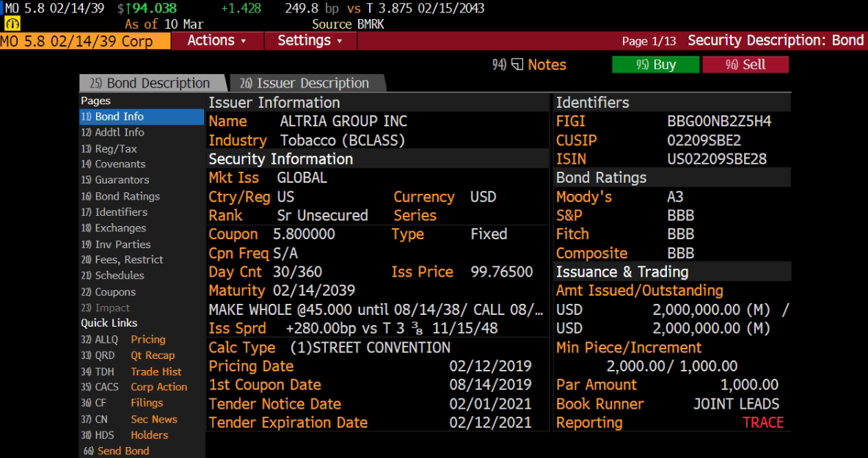Open the Actions dropdown menu
Image resolution: width=868 pixels, height=458 pixels.
[x=217, y=40]
